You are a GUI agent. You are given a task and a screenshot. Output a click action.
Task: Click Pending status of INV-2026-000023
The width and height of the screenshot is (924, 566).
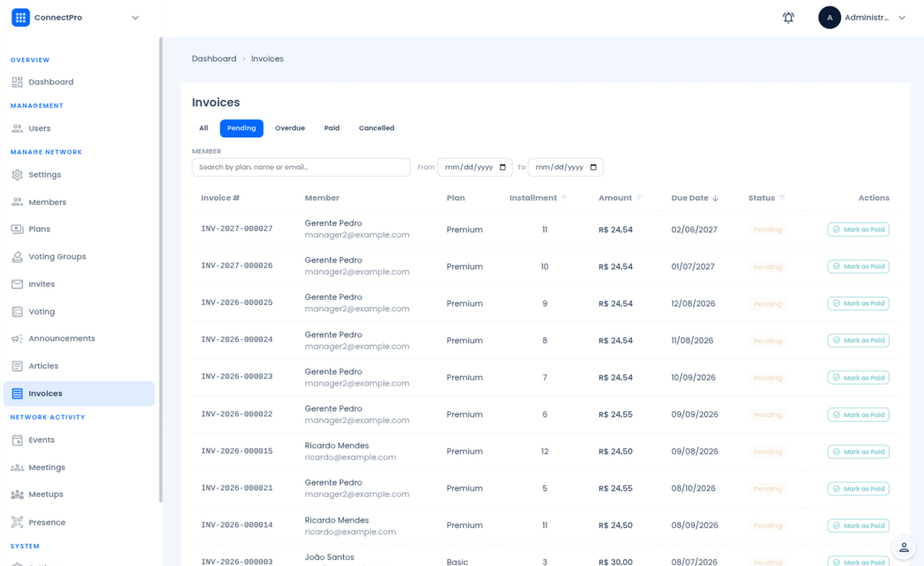[x=768, y=378]
